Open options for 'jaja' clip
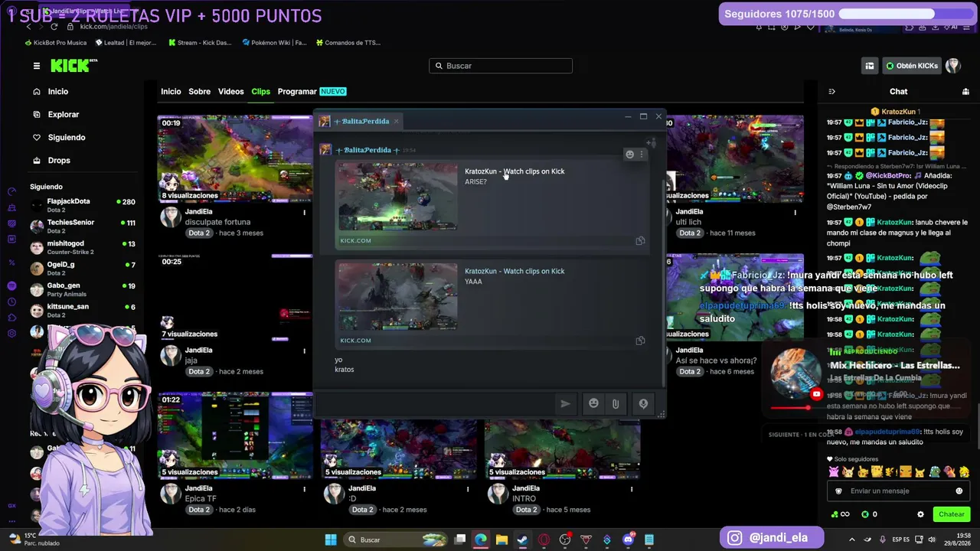The image size is (980, 551). (x=305, y=350)
